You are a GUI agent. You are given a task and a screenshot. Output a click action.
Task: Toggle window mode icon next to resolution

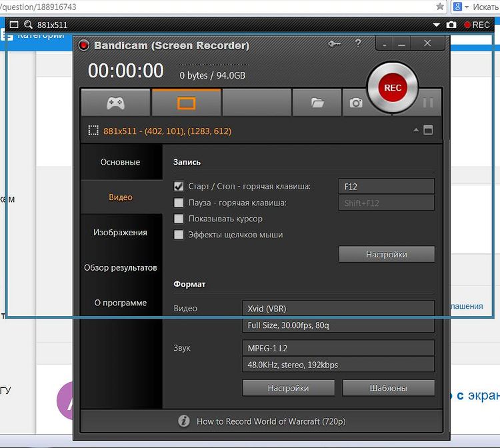(x=428, y=130)
